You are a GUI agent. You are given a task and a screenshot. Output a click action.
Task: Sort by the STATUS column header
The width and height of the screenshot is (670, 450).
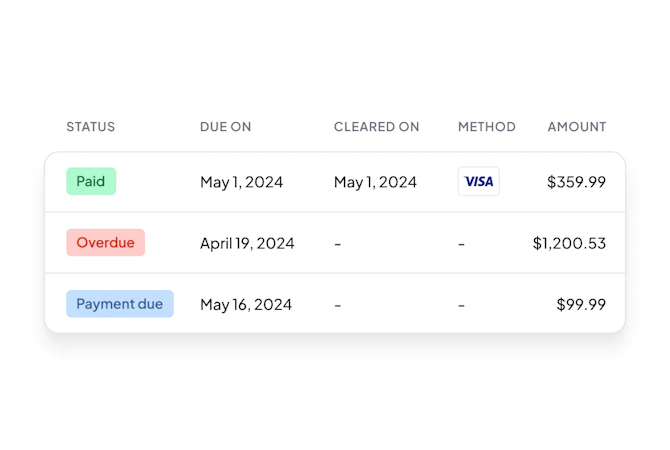(90, 127)
